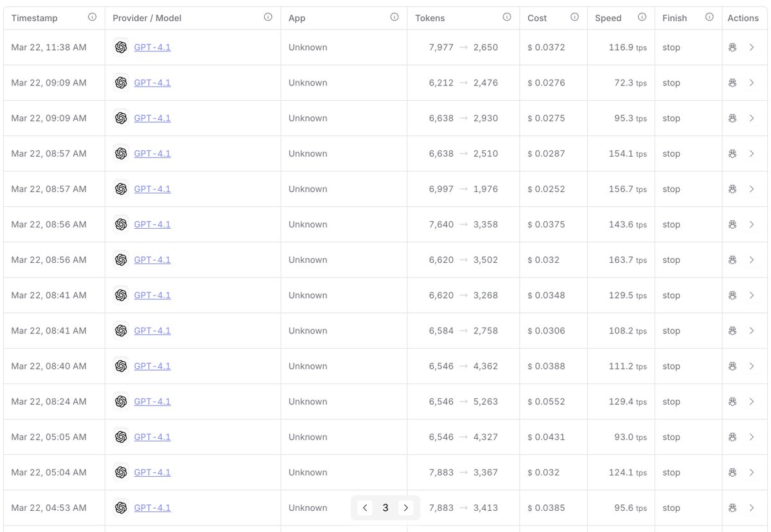771x532 pixels.
Task: Open debug bug icon for the $0.0287 row
Action: click(x=732, y=153)
